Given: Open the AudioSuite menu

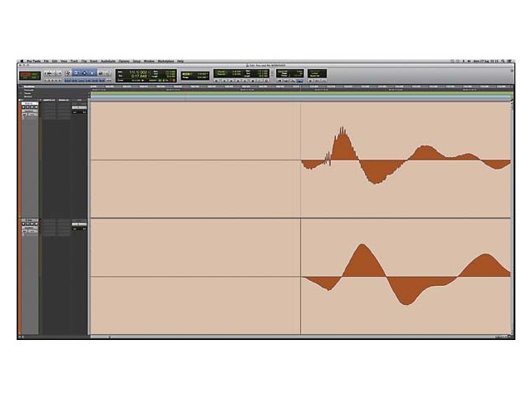Looking at the screenshot, I should click(108, 61).
